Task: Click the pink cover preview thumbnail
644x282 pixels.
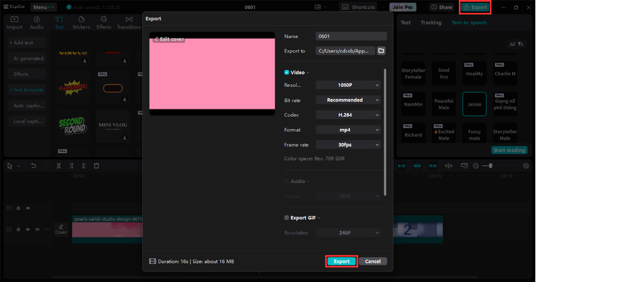Action: click(x=212, y=74)
